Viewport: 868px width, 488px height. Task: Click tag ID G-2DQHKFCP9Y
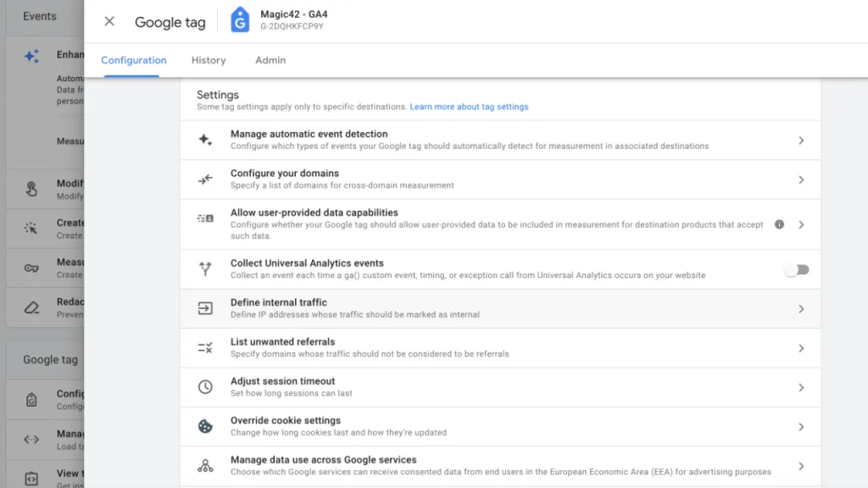click(x=292, y=26)
